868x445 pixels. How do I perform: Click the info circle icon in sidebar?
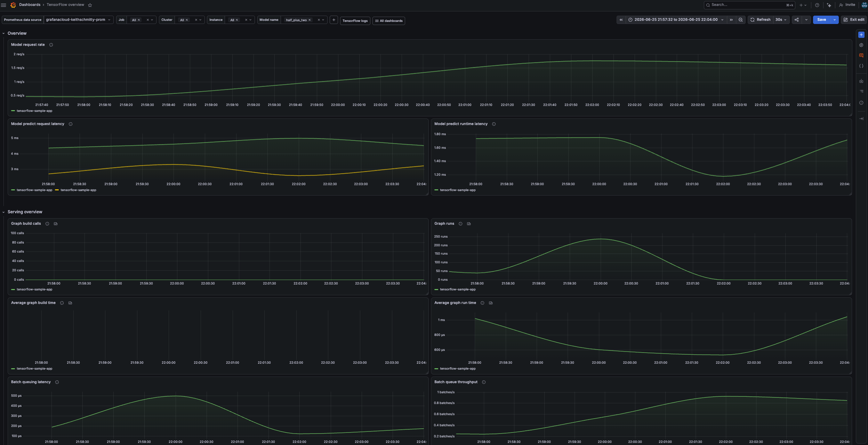tap(861, 103)
